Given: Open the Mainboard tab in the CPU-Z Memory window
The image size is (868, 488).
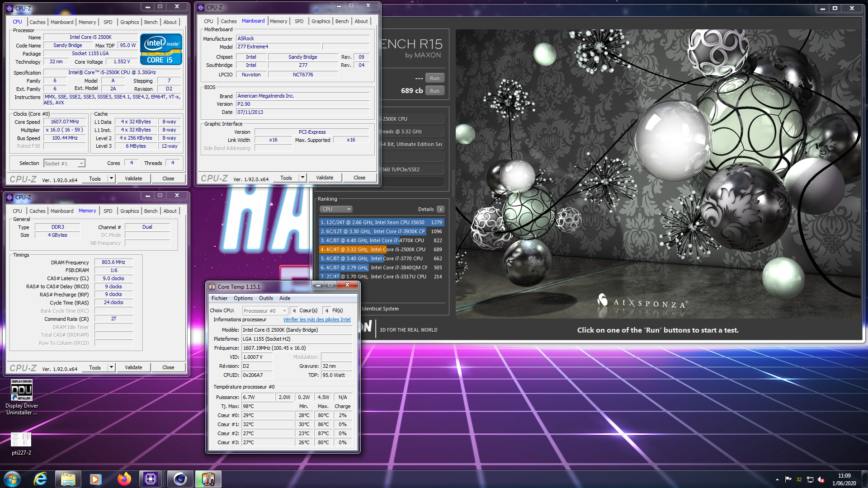Looking at the screenshot, I should tap(62, 211).
